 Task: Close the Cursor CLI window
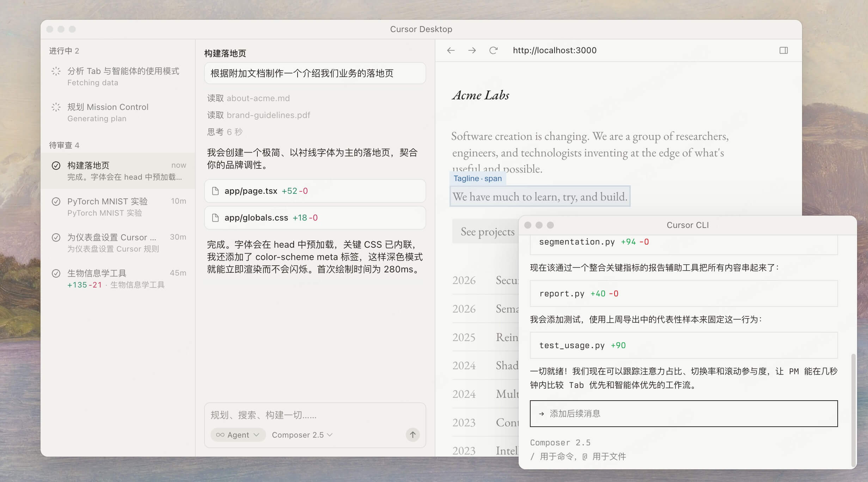click(527, 225)
